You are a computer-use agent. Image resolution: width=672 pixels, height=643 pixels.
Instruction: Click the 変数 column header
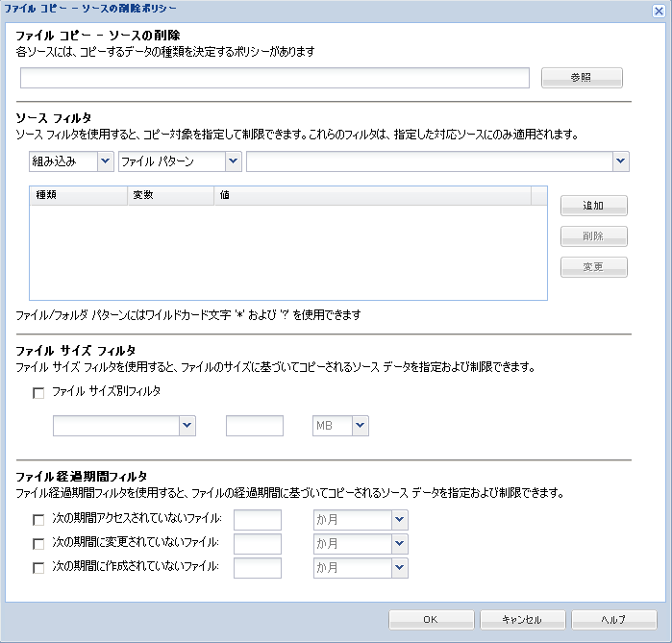(x=171, y=195)
